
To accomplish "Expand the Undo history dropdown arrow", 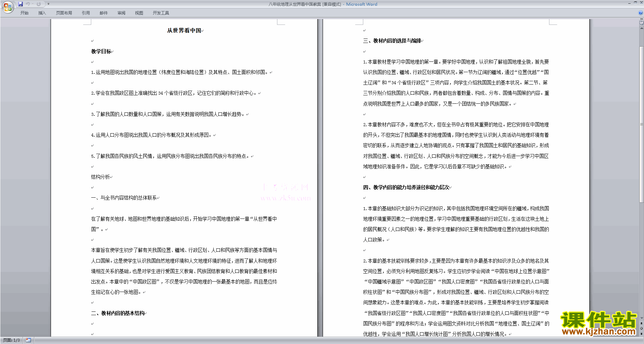I will [33, 4].
